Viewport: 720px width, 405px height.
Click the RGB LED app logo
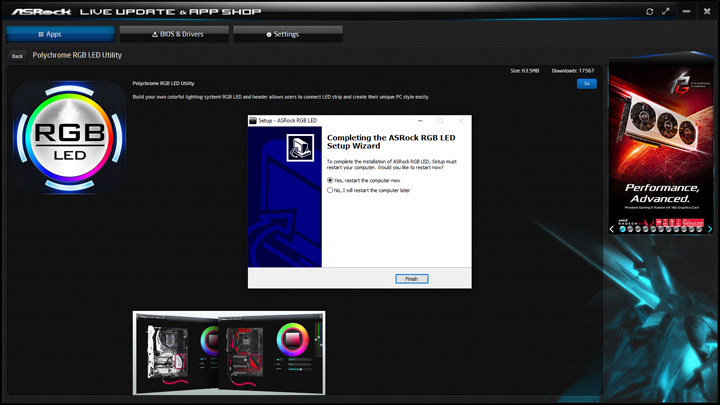(x=69, y=138)
